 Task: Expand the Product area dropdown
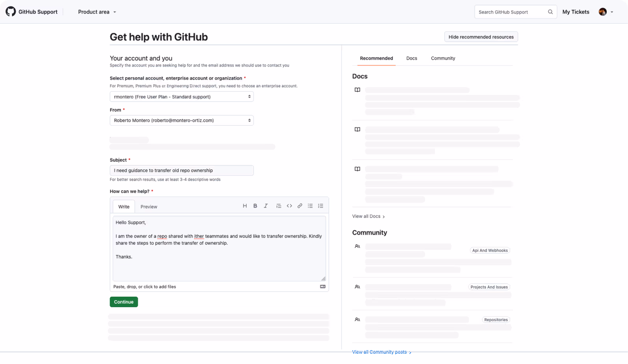click(97, 12)
